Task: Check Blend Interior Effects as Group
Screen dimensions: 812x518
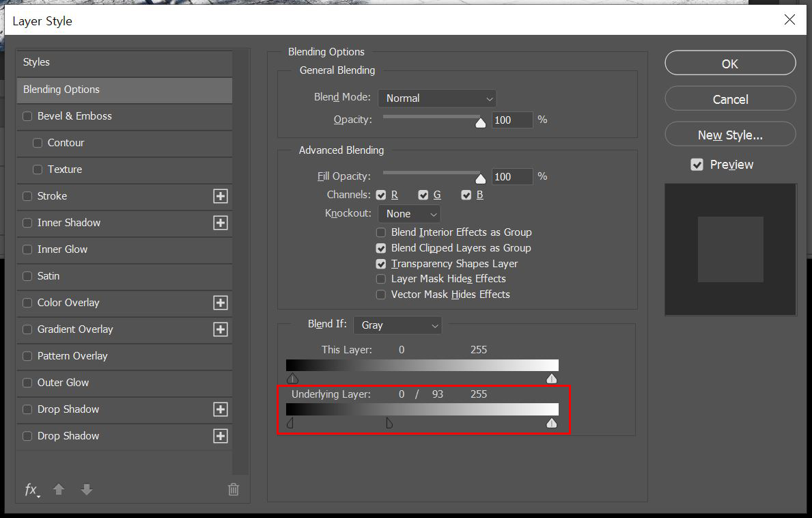Action: 381,232
